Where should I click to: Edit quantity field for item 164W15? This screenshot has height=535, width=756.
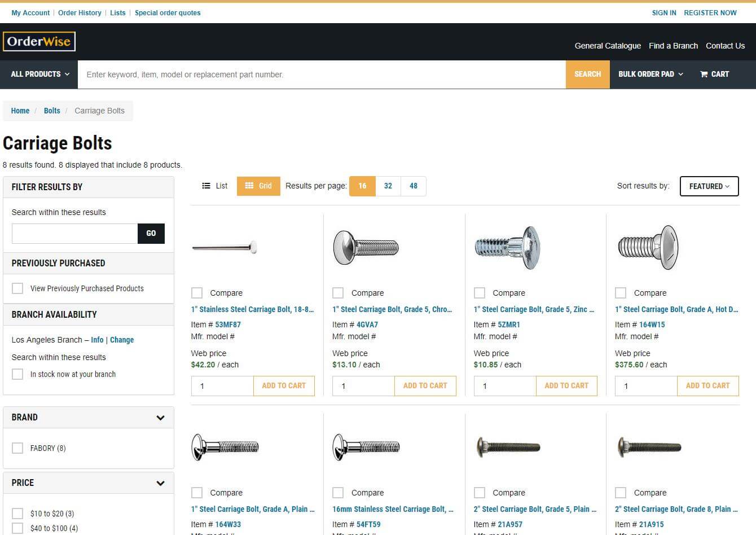coord(646,386)
